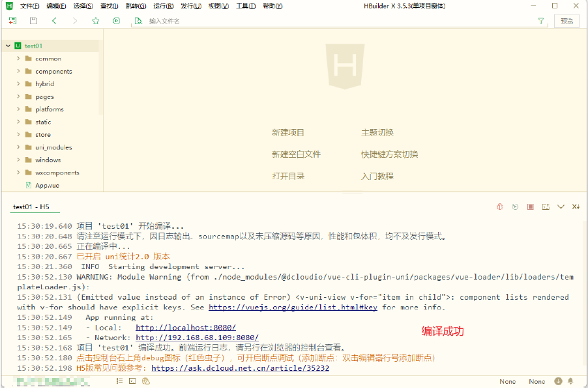Expand the wxcomponents folder arrow
Viewport: 588px width, 389px height.
[x=18, y=173]
